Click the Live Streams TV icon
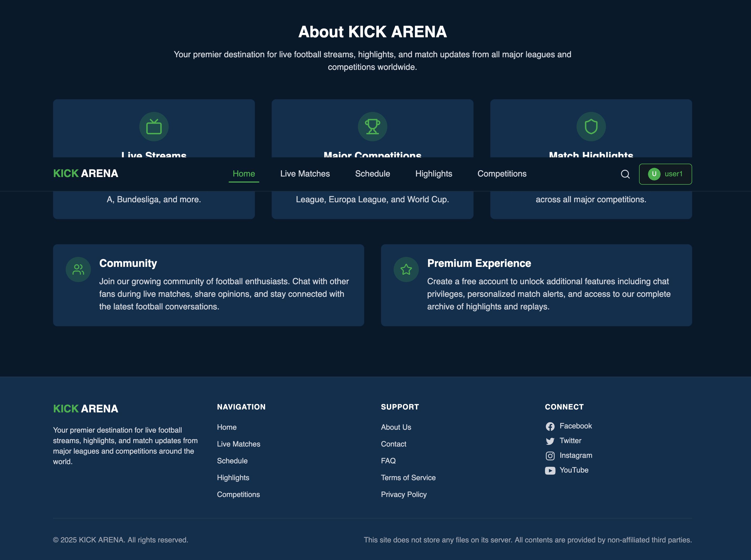Viewport: 751px width, 560px height. pyautogui.click(x=154, y=127)
